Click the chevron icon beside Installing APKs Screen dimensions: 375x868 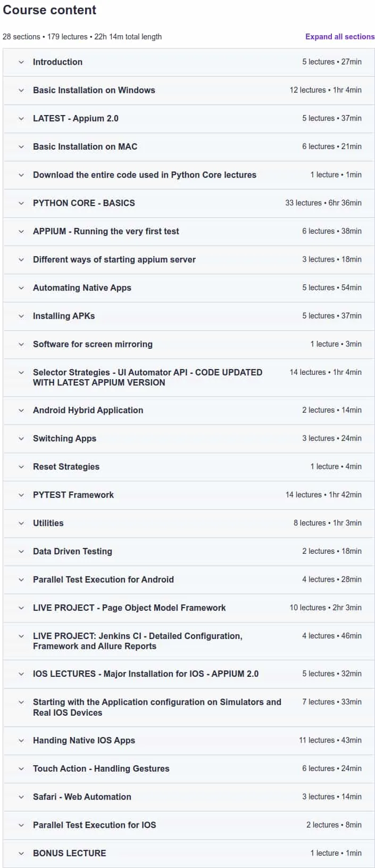21,316
